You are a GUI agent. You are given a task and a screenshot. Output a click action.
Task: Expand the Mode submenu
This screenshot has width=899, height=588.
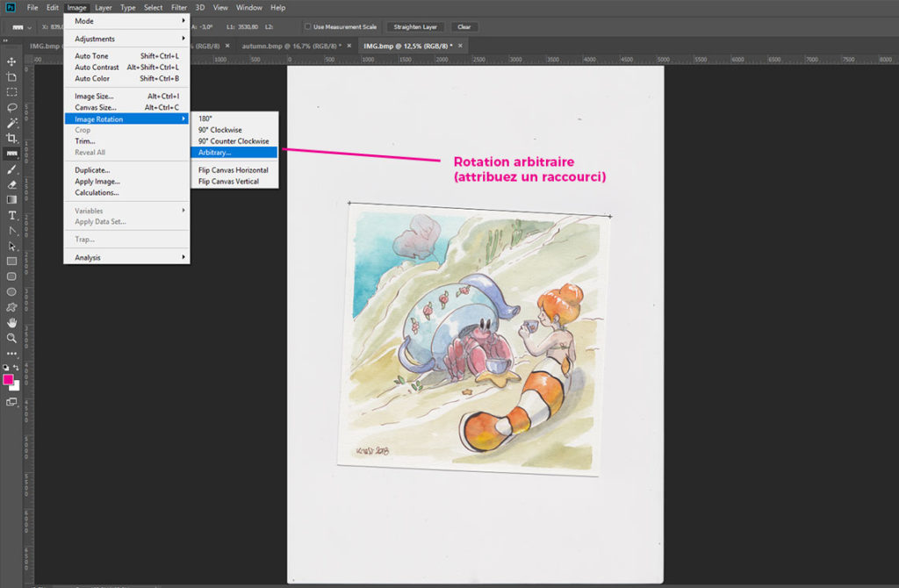[x=126, y=21]
